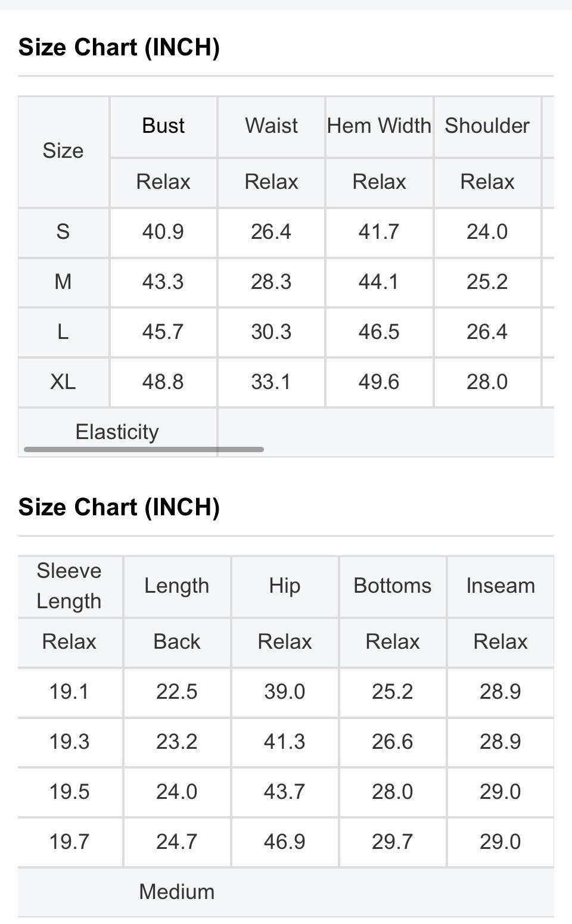Select the Sleeve Length column header
The height and width of the screenshot is (924, 572).
coord(69,586)
